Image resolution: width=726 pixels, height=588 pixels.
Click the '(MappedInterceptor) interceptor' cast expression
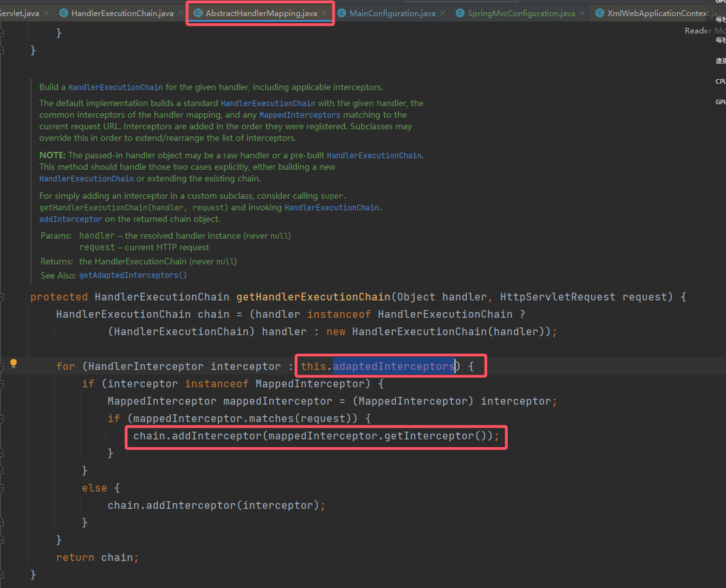coord(452,401)
